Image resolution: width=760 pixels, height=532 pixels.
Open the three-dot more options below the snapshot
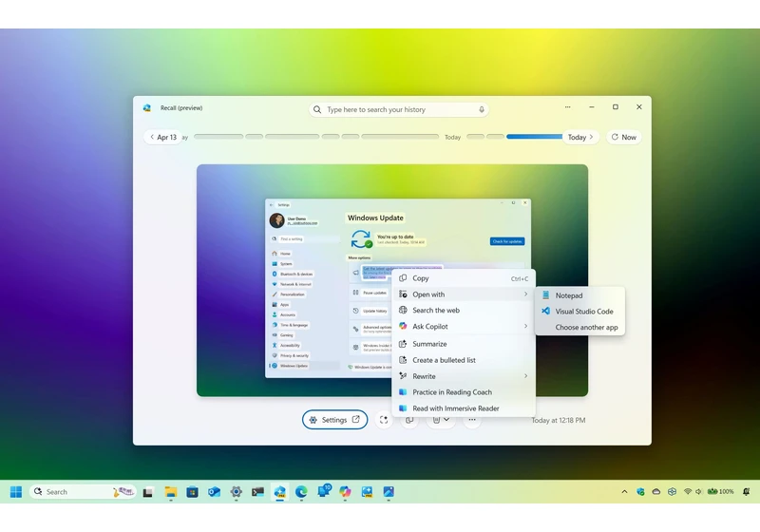click(x=472, y=420)
